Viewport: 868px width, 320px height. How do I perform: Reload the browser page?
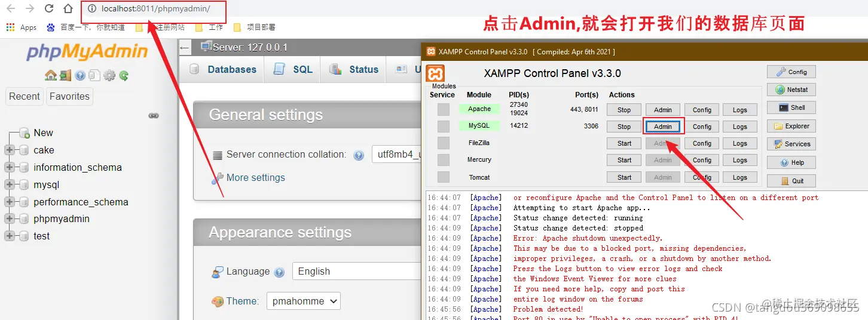coord(49,8)
